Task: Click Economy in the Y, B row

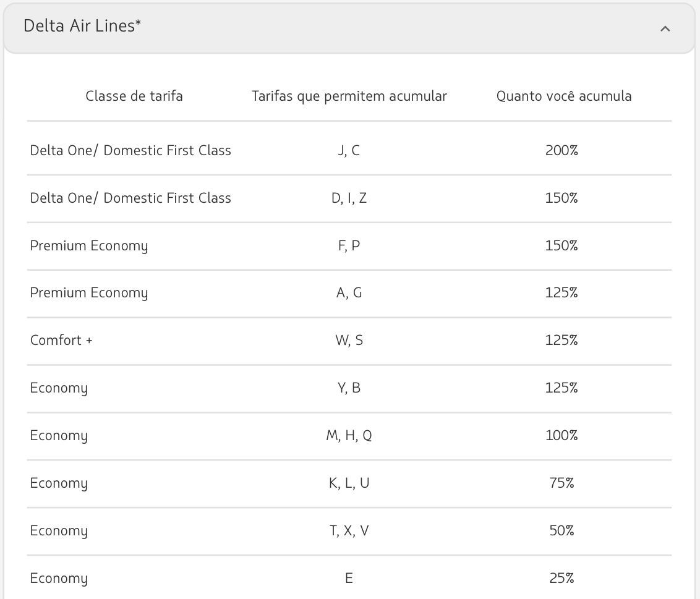Action: point(59,388)
